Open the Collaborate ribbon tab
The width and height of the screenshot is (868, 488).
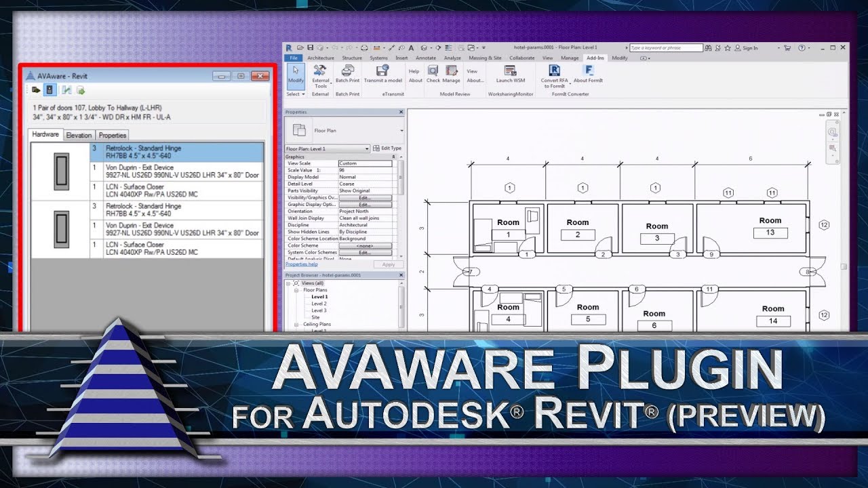pyautogui.click(x=522, y=58)
